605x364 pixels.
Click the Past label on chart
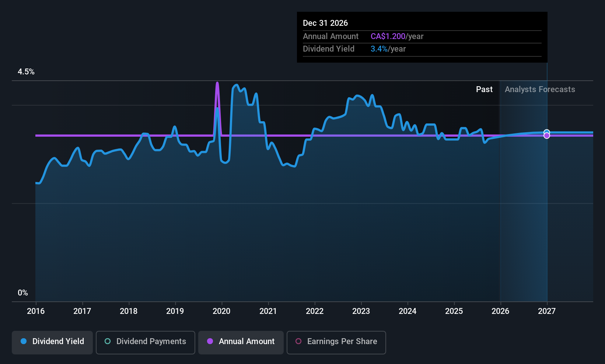pos(484,90)
